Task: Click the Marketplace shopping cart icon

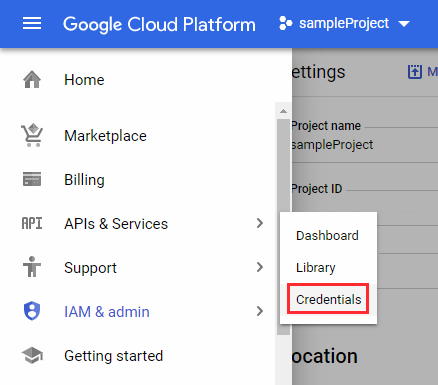Action: [x=32, y=135]
